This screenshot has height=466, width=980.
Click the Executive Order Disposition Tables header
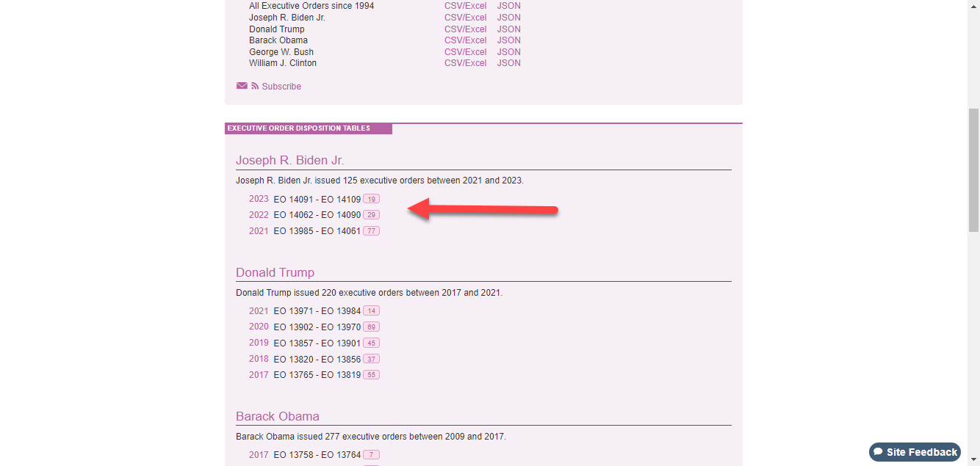309,128
